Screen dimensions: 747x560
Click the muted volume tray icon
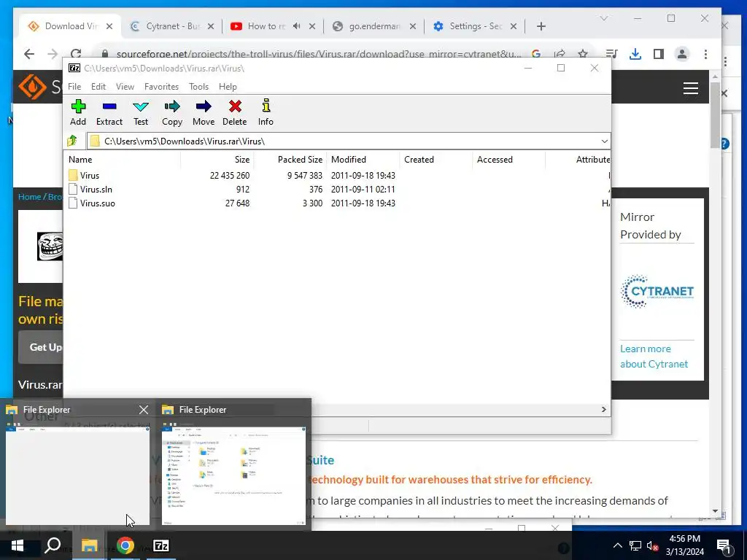[x=652, y=545]
